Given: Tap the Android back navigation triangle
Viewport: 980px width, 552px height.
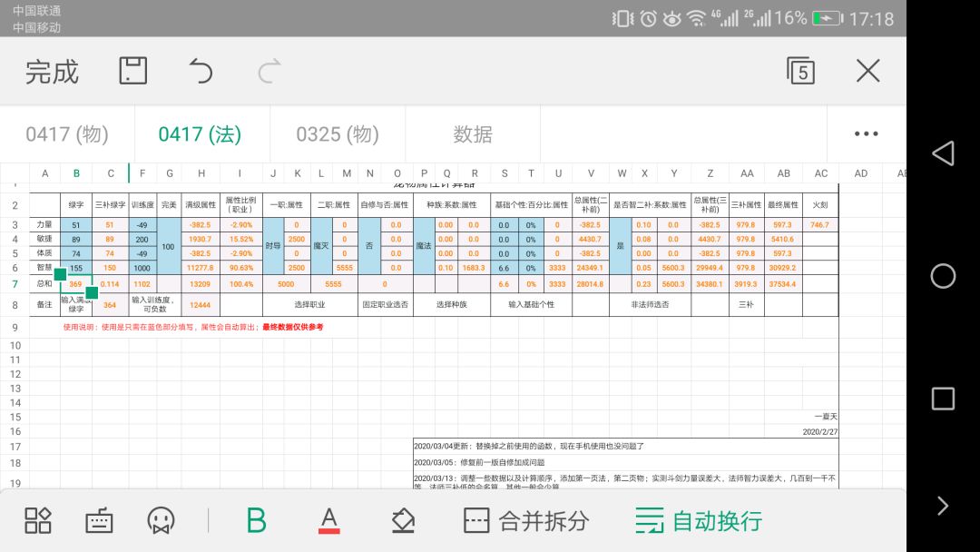Looking at the screenshot, I should click(943, 153).
